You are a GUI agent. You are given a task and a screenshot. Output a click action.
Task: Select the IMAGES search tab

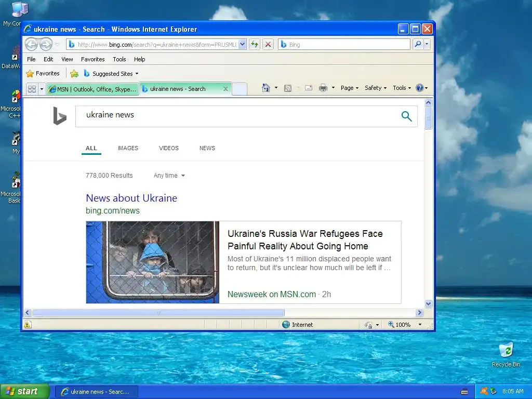pyautogui.click(x=128, y=148)
